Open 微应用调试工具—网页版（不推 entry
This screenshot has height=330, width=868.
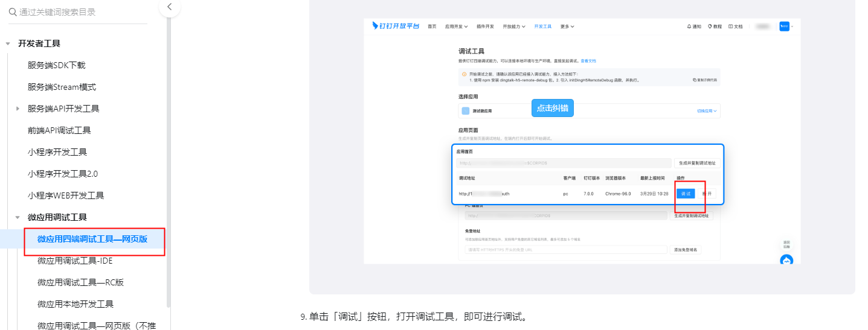[x=97, y=326]
